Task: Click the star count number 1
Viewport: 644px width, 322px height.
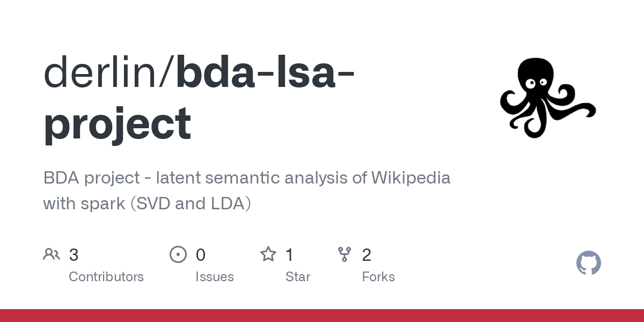Action: pos(289,255)
